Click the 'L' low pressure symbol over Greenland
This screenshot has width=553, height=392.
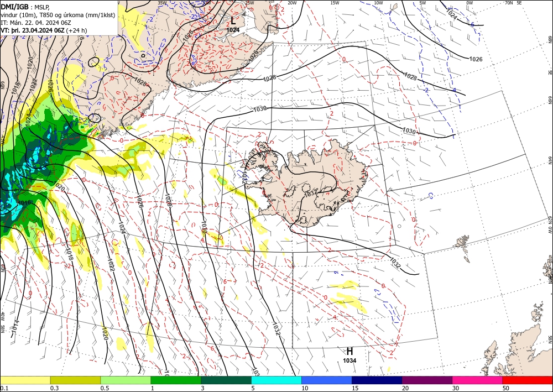pos(233,21)
